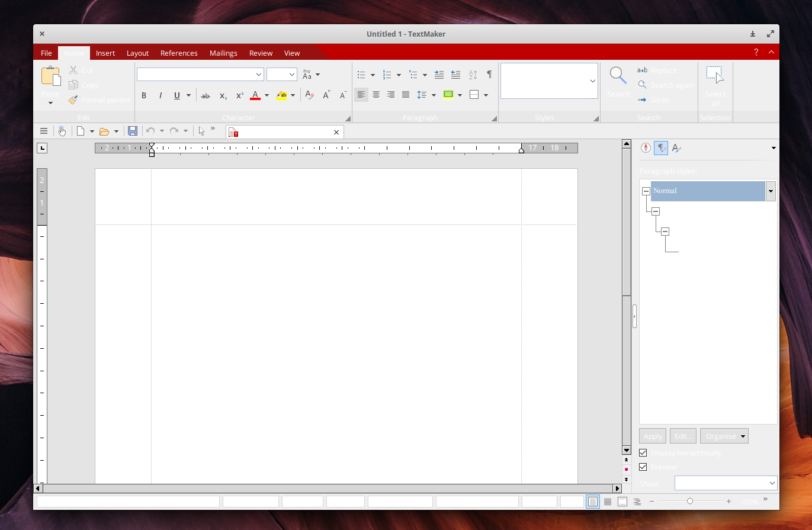The width and height of the screenshot is (812, 530).
Task: Open the Show filter combo box
Action: (726, 483)
